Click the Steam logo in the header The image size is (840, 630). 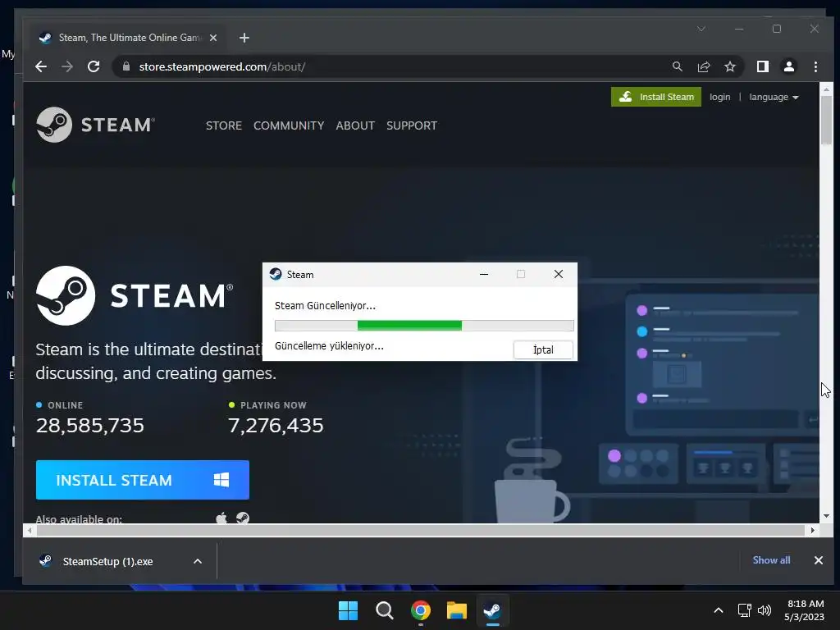pyautogui.click(x=95, y=125)
